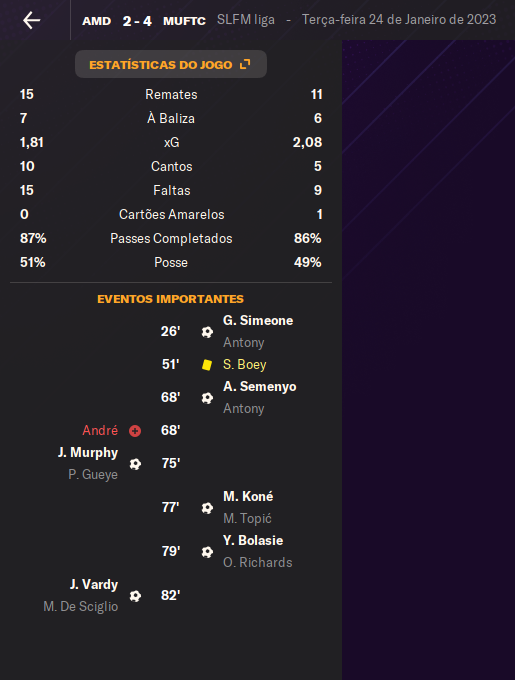Image resolution: width=515 pixels, height=680 pixels.
Task: Click S. Boey yellow card icon
Action: pos(207,365)
